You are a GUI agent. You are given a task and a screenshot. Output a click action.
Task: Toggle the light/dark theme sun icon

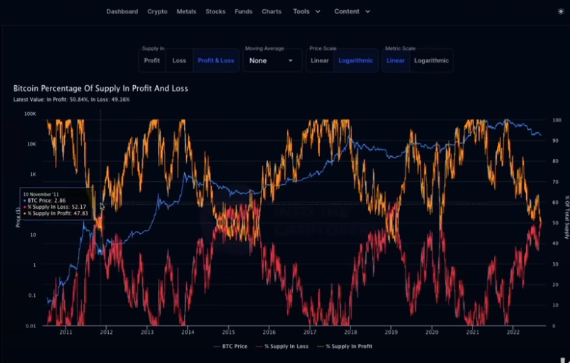[x=561, y=12]
